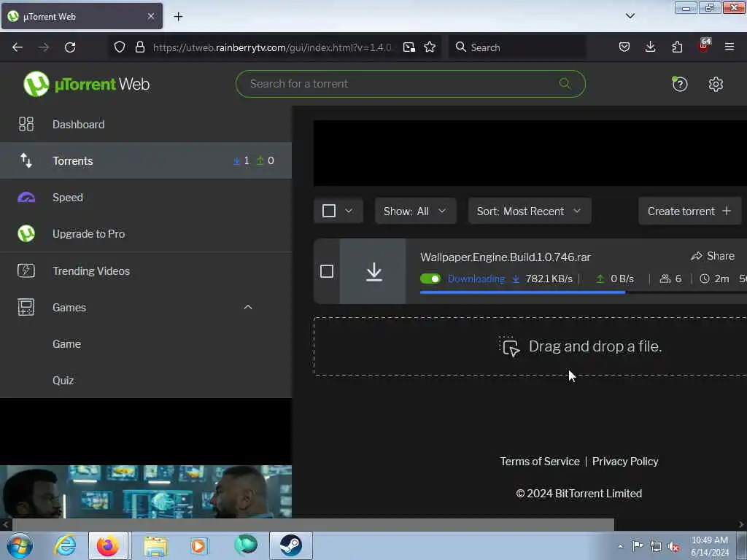Open the Terms of Service link

(540, 462)
